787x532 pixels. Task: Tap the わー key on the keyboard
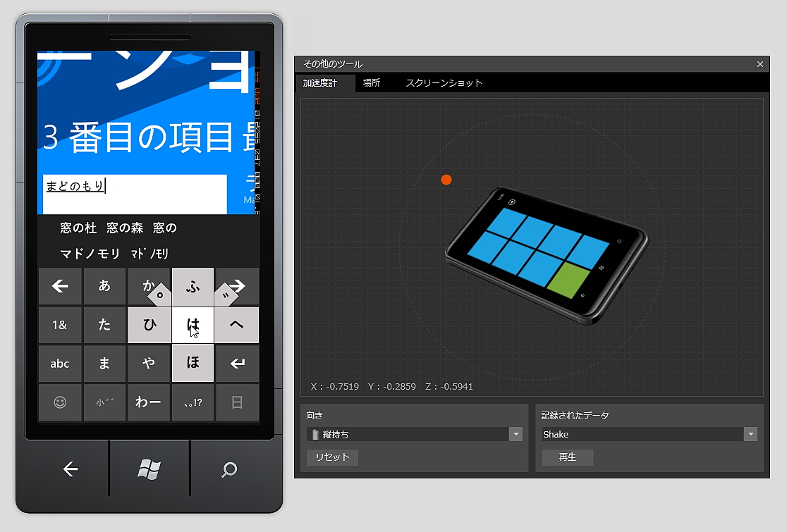click(x=148, y=402)
